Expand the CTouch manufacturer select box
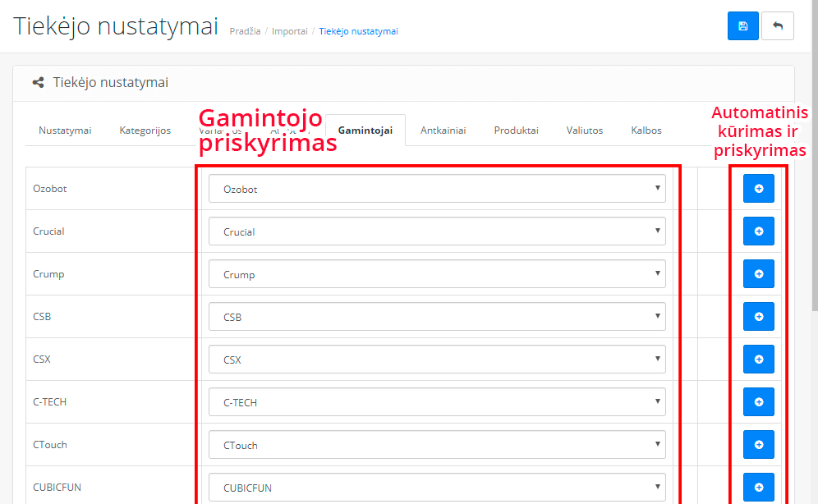 pyautogui.click(x=437, y=445)
